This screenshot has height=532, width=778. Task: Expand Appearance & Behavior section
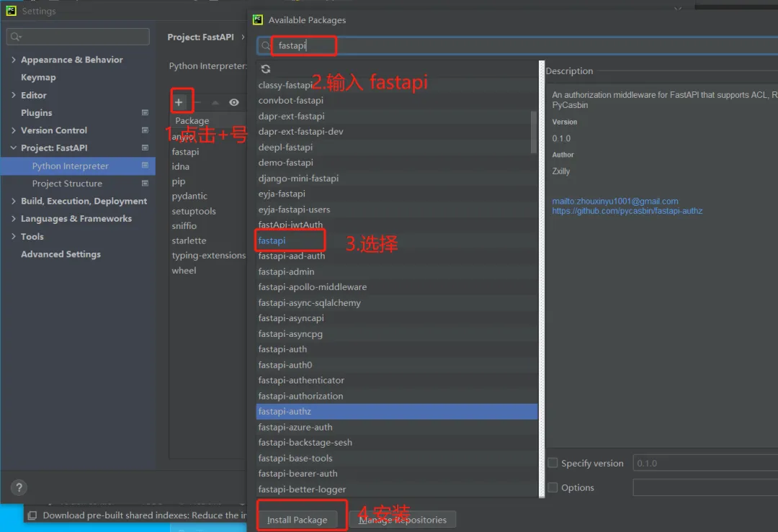pyautogui.click(x=14, y=60)
